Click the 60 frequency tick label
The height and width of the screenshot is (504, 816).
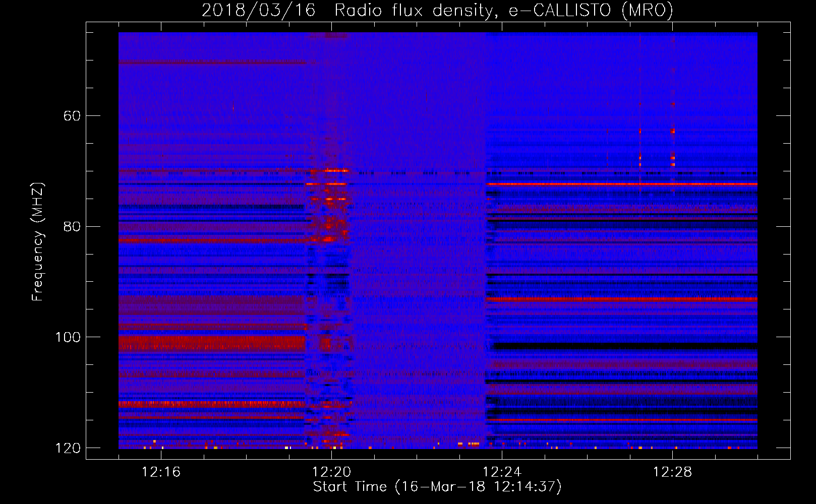click(x=72, y=116)
